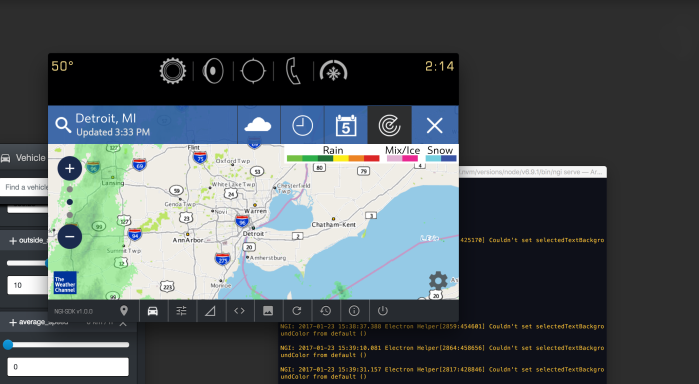
Task: Click the 2:14 clock display
Action: [x=439, y=66]
